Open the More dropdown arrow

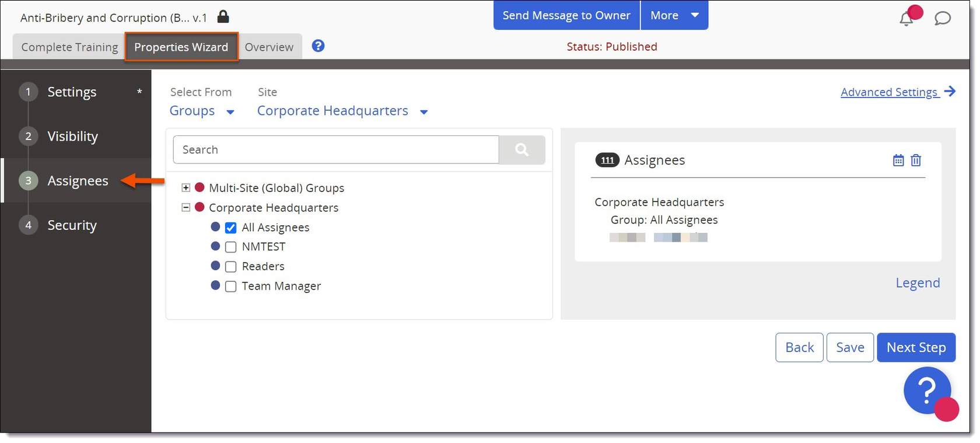[695, 15]
